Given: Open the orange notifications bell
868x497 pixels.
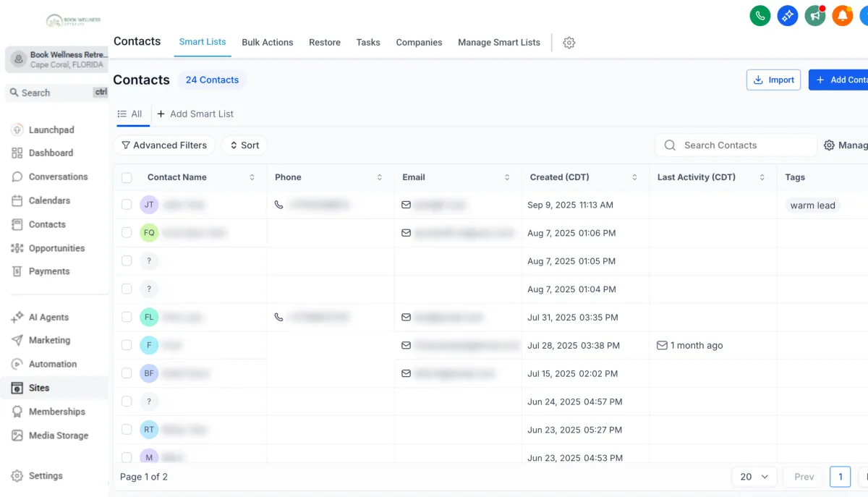Looking at the screenshot, I should (843, 15).
